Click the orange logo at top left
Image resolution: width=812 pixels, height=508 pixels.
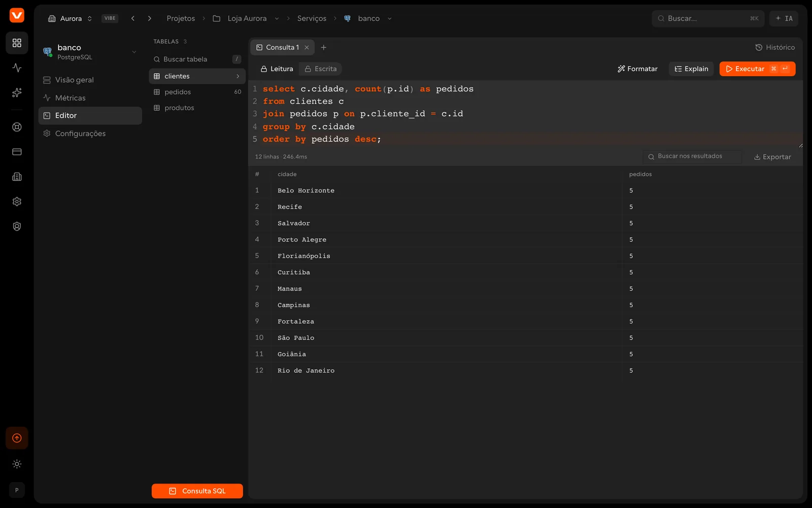(x=17, y=15)
